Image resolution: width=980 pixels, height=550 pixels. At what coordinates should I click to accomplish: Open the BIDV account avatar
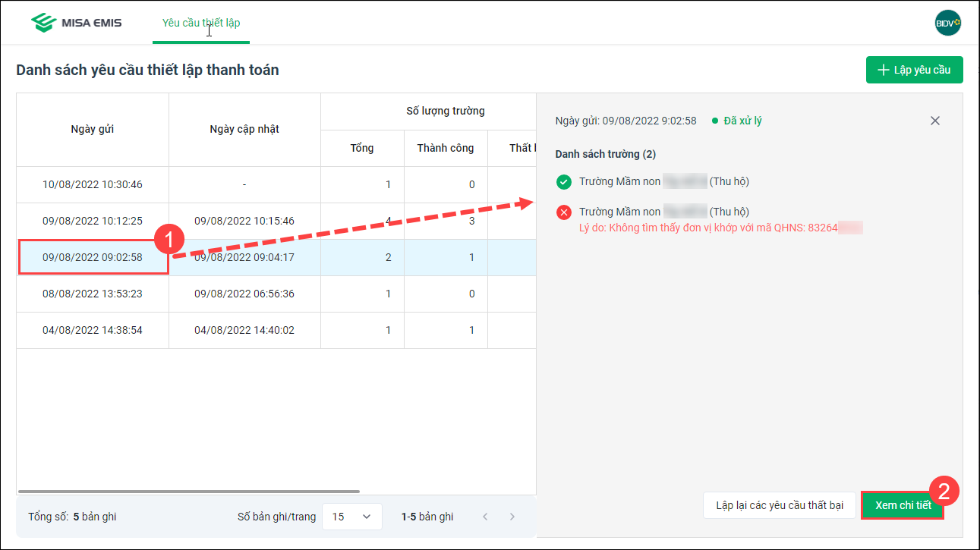947,23
